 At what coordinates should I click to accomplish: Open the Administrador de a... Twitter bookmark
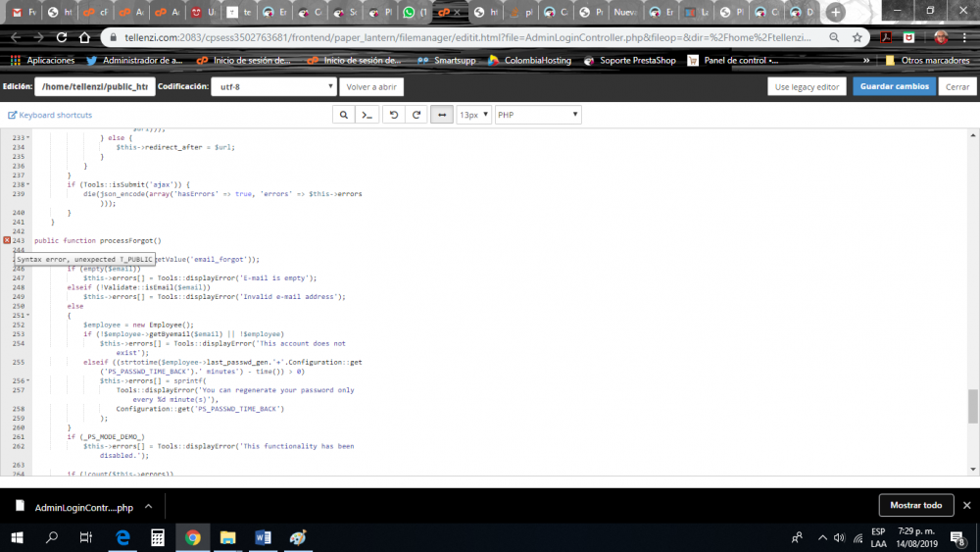point(134,61)
